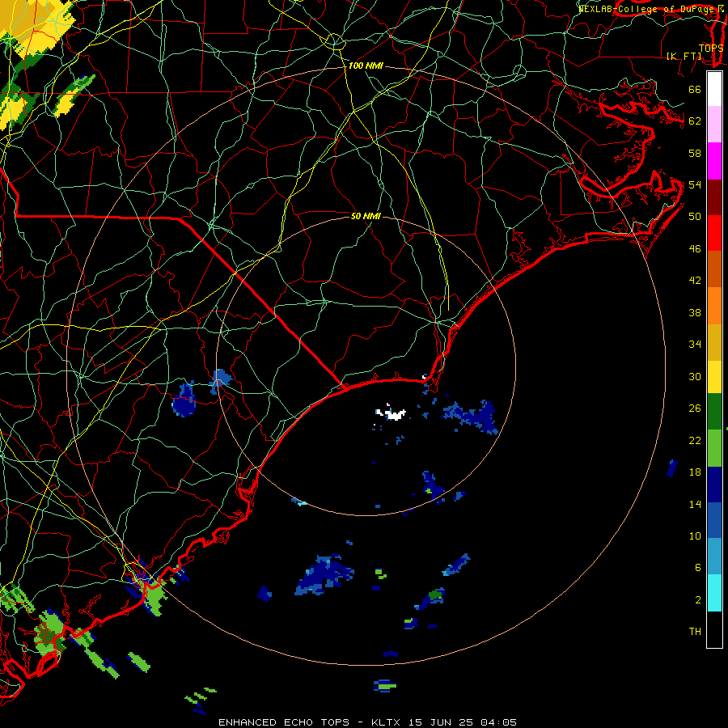Click the magenta legend swatch
This screenshot has width=728, height=728.
click(x=714, y=161)
